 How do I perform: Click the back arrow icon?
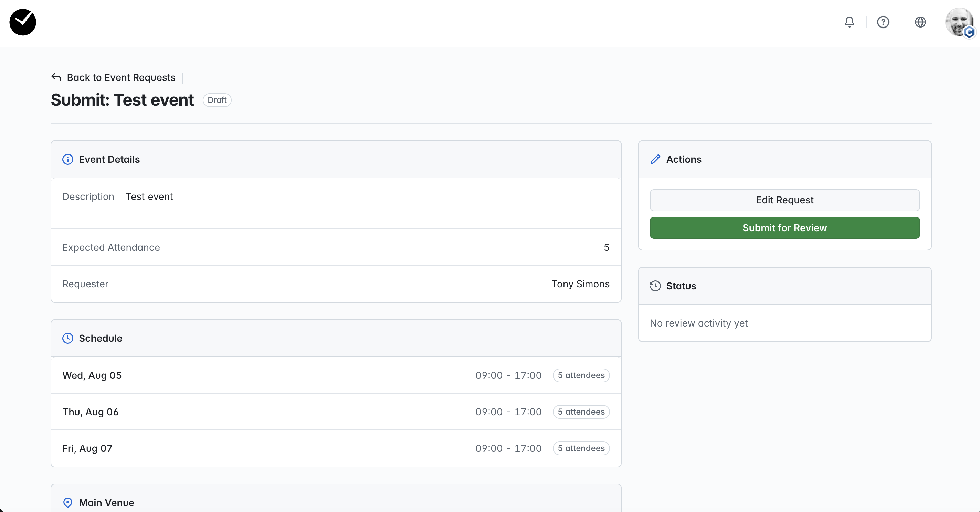[x=56, y=77]
